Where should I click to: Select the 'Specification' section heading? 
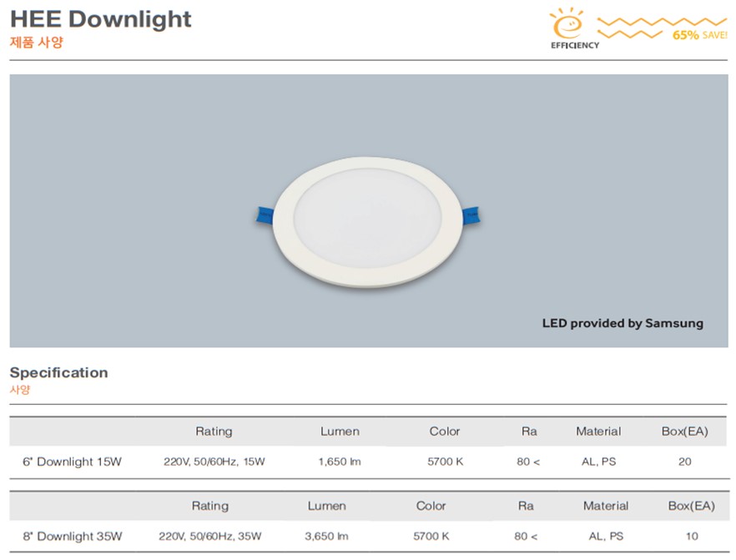click(x=58, y=373)
